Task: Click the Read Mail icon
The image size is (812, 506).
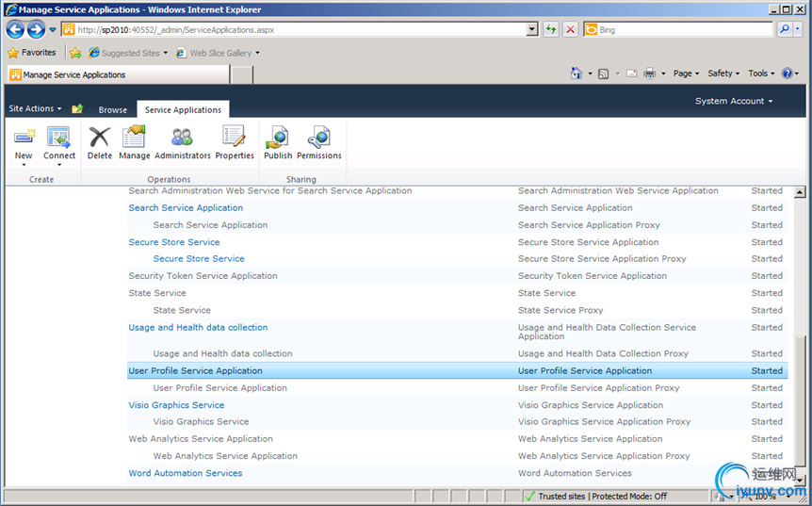Action: coord(632,73)
